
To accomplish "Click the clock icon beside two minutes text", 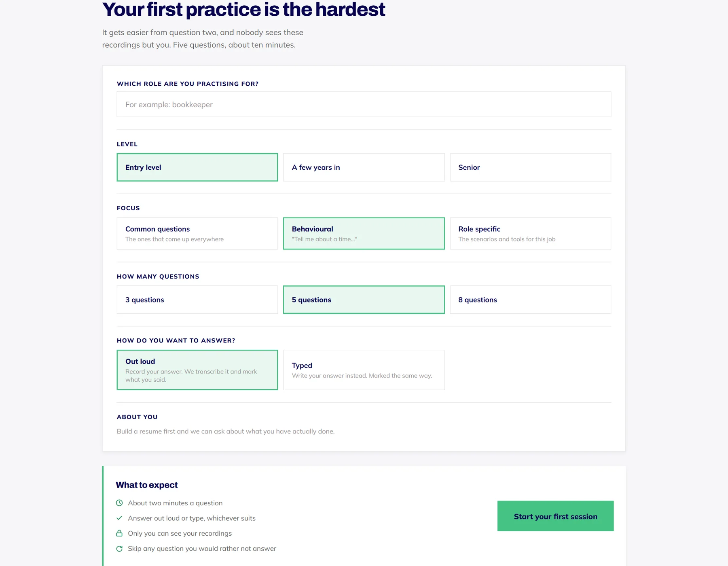I will click(x=119, y=503).
